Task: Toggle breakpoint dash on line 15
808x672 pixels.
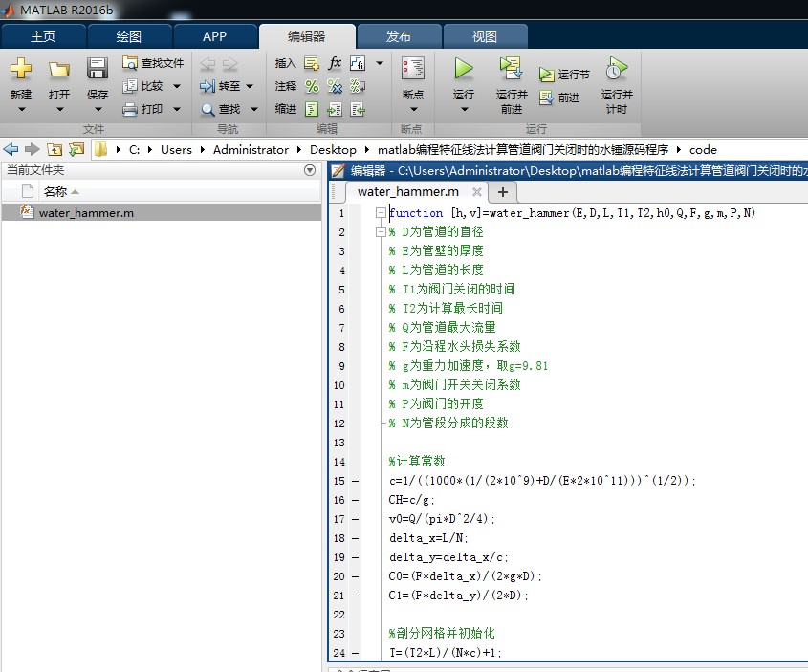Action: click(355, 481)
